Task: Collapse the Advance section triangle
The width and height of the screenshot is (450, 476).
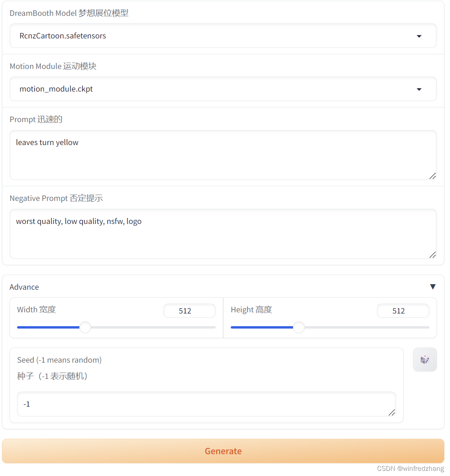Action: pos(433,287)
